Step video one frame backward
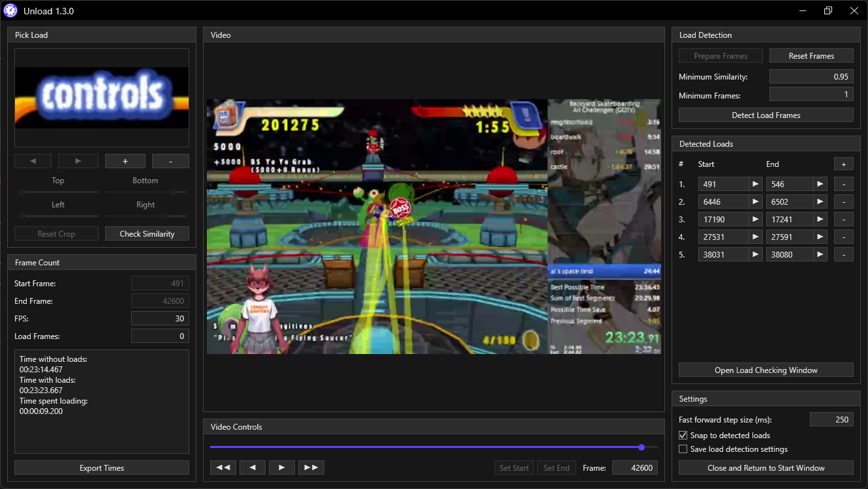This screenshot has width=868, height=489. tap(253, 467)
